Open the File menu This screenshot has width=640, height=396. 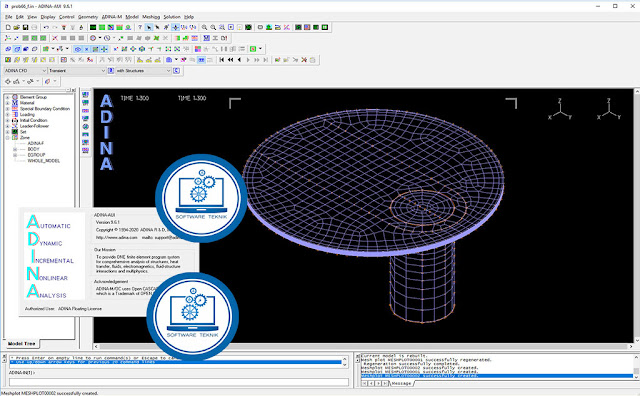click(x=9, y=17)
